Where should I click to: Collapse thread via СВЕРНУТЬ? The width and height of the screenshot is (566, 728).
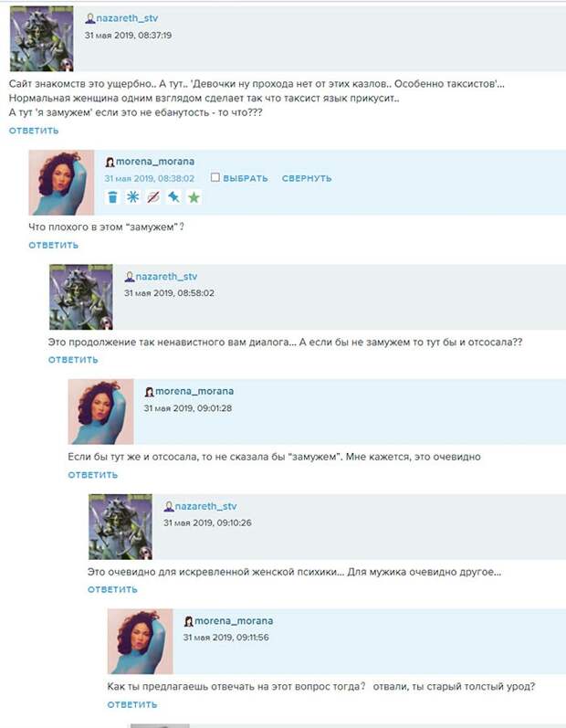coord(307,178)
